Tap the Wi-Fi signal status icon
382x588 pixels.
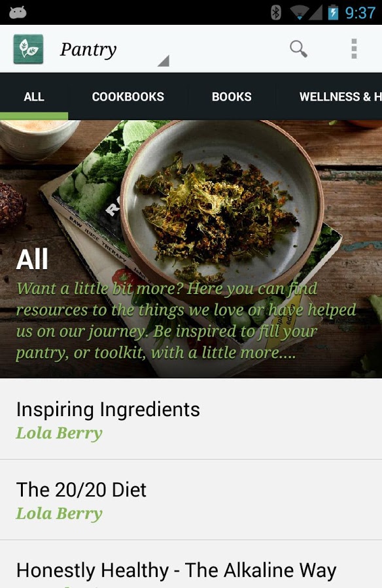(x=300, y=13)
